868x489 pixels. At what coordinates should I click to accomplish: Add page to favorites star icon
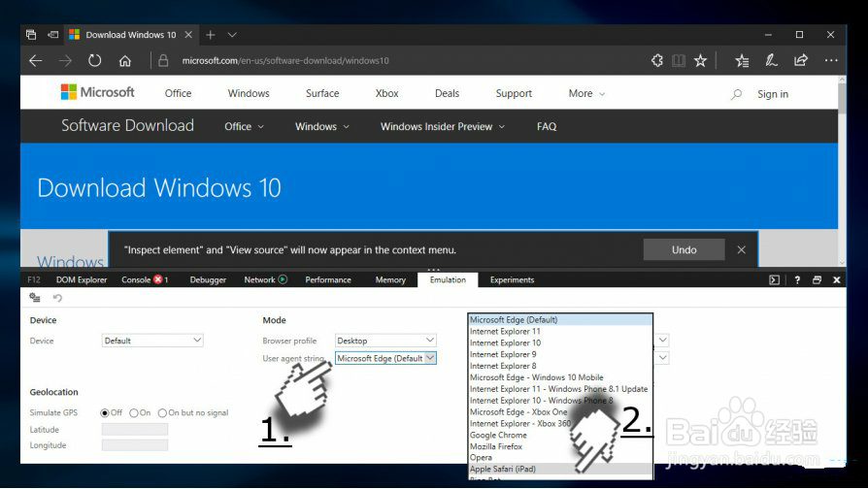(700, 60)
